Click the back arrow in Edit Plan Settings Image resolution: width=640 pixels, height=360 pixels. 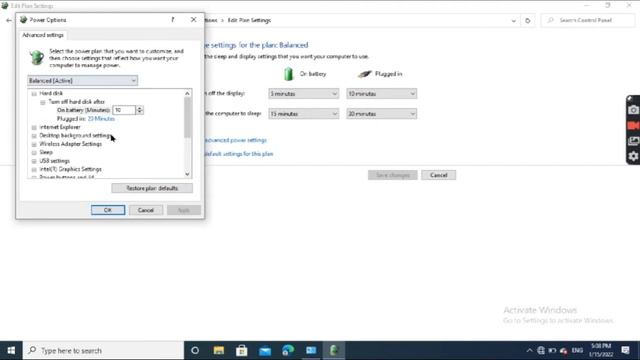coord(9,20)
